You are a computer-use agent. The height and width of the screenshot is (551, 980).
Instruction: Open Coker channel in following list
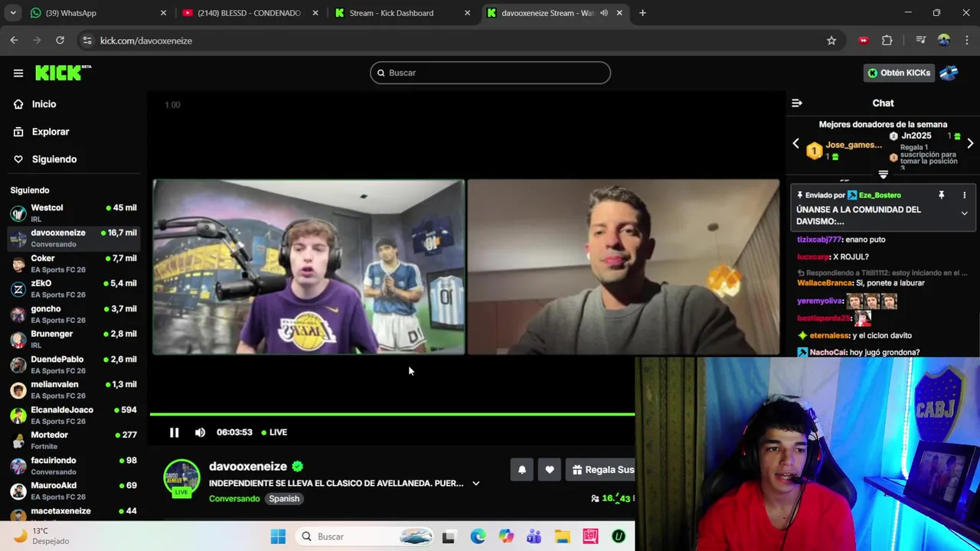(73, 263)
